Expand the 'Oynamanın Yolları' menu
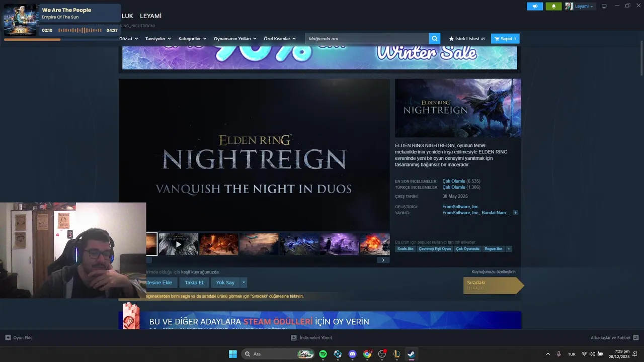Screen dimensions: 644x362 [x=235, y=39]
